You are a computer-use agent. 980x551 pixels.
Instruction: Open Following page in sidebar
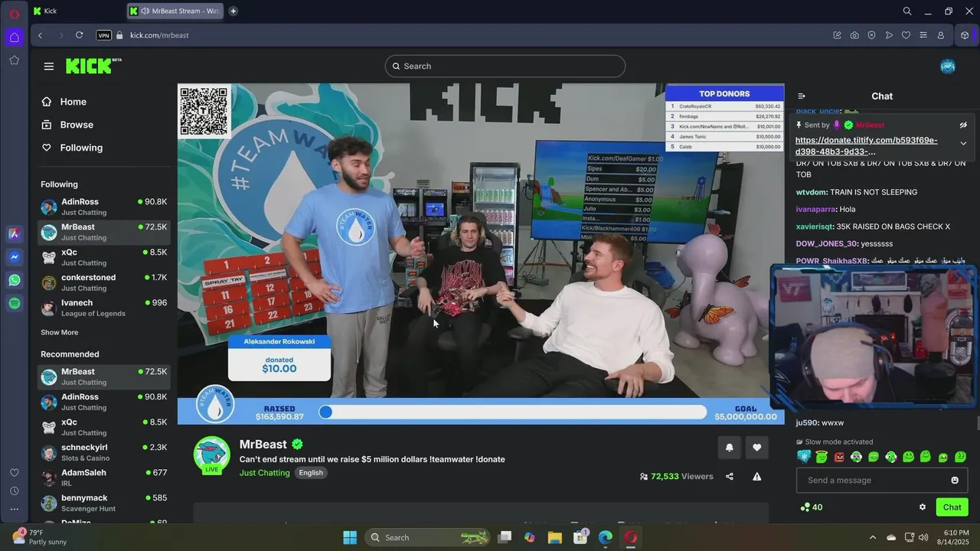pyautogui.click(x=72, y=148)
